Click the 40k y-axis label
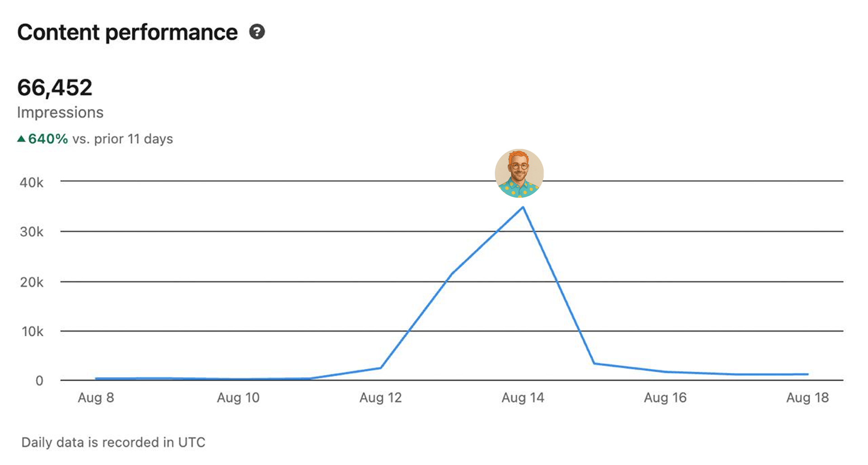This screenshot has height=465, width=868. [x=32, y=182]
